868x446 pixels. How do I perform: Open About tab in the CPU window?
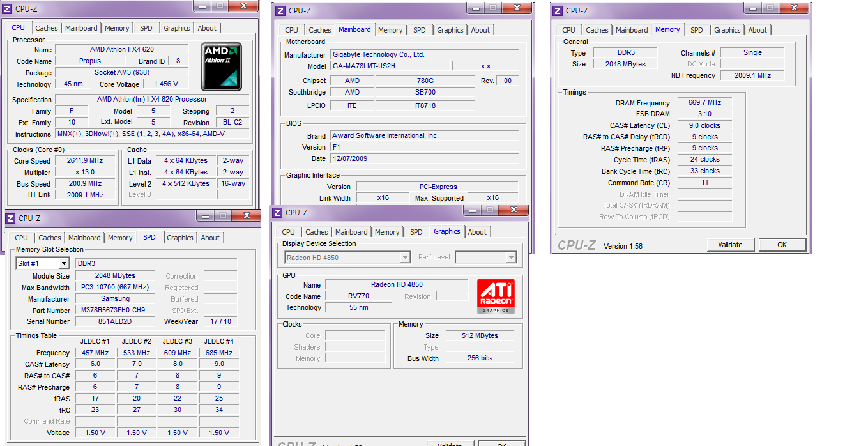tap(207, 28)
